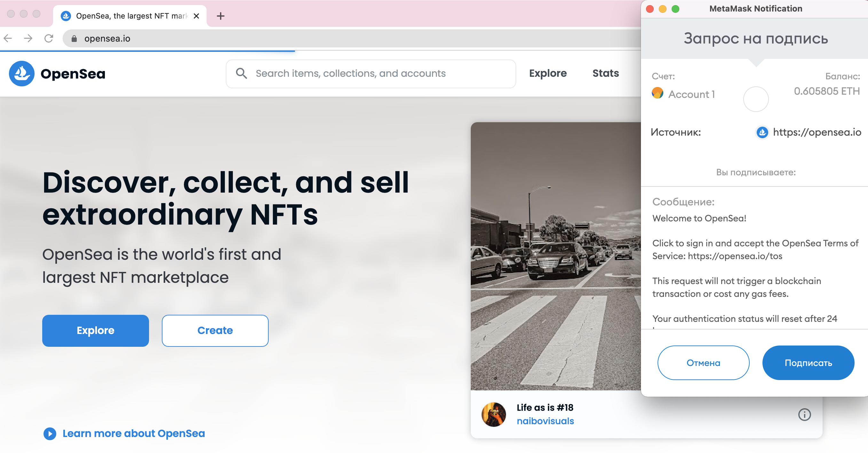
Task: Click the play icon beside Learn more
Action: pos(50,433)
